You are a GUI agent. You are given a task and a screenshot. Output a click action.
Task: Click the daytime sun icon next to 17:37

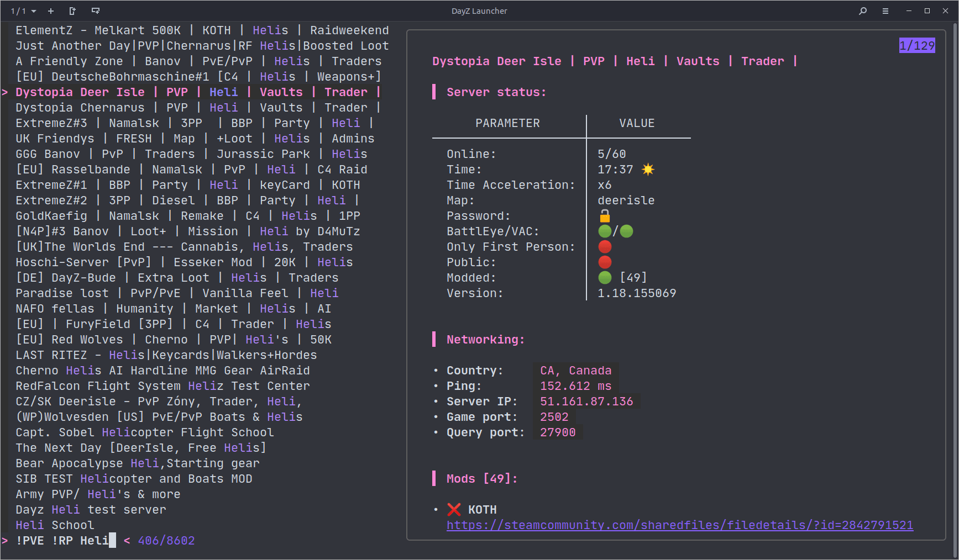(x=648, y=169)
